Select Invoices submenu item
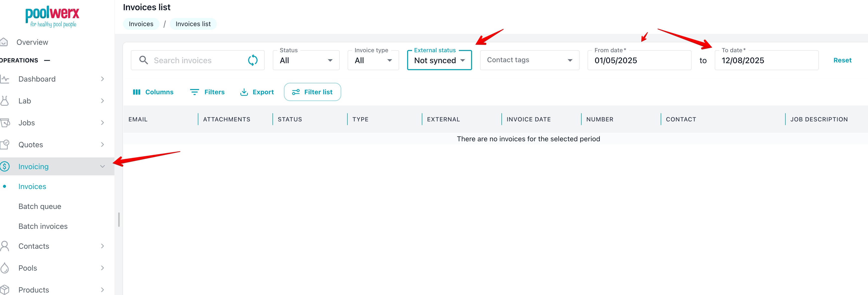The height and width of the screenshot is (295, 868). point(32,187)
